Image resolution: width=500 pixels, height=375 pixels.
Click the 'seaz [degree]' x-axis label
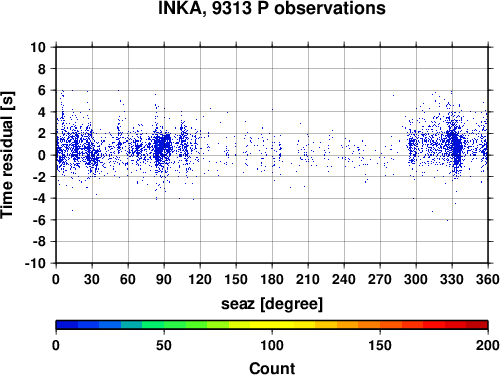click(272, 304)
